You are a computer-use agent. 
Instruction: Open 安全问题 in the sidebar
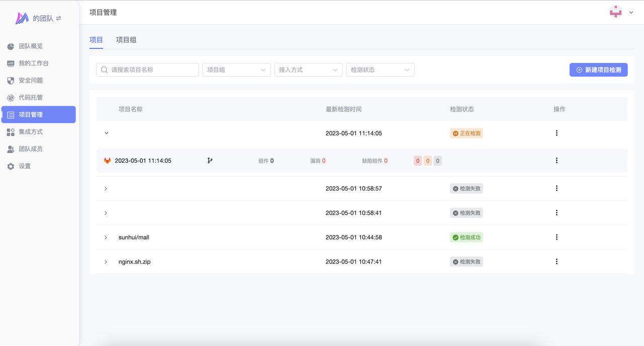(31, 81)
